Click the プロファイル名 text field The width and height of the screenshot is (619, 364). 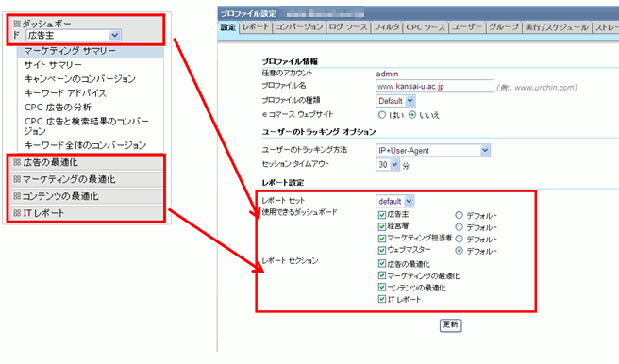(x=435, y=86)
